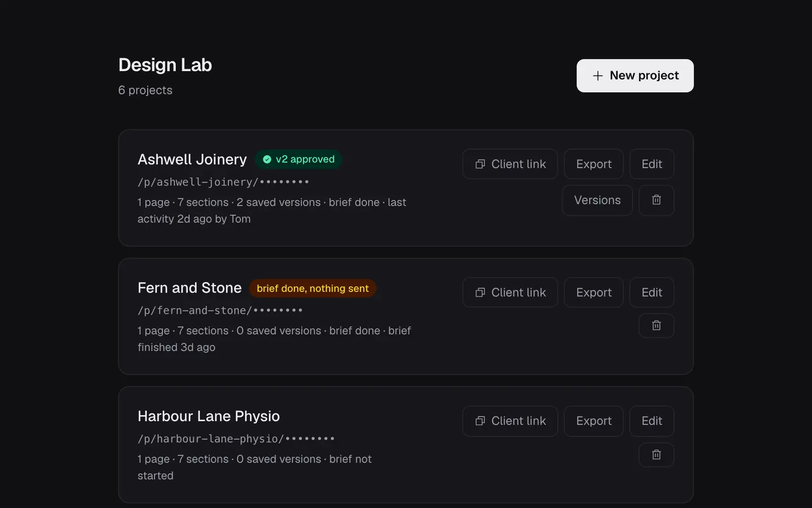This screenshot has width=812, height=508.
Task: Click the v2 approved status badge
Action: (298, 160)
